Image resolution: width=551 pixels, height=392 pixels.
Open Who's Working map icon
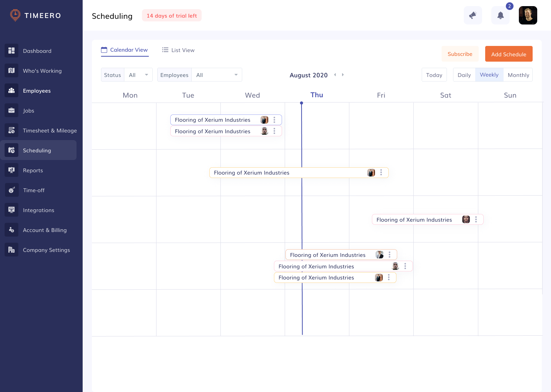click(x=11, y=70)
